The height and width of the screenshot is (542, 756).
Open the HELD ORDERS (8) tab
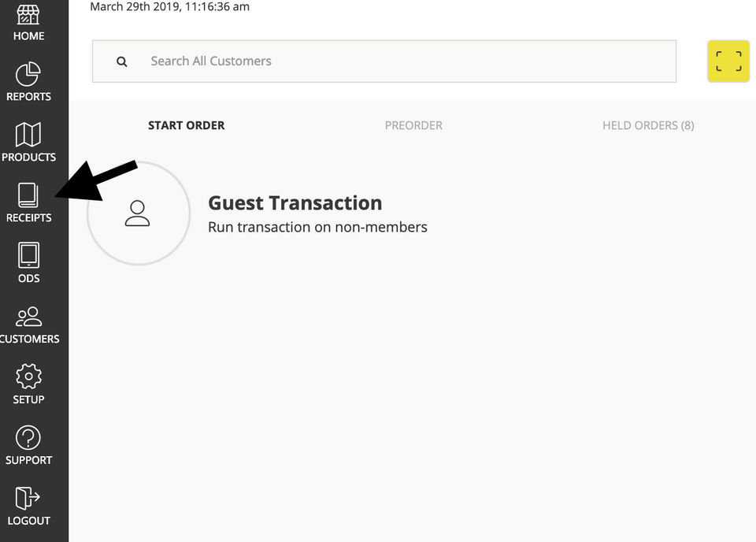[648, 125]
